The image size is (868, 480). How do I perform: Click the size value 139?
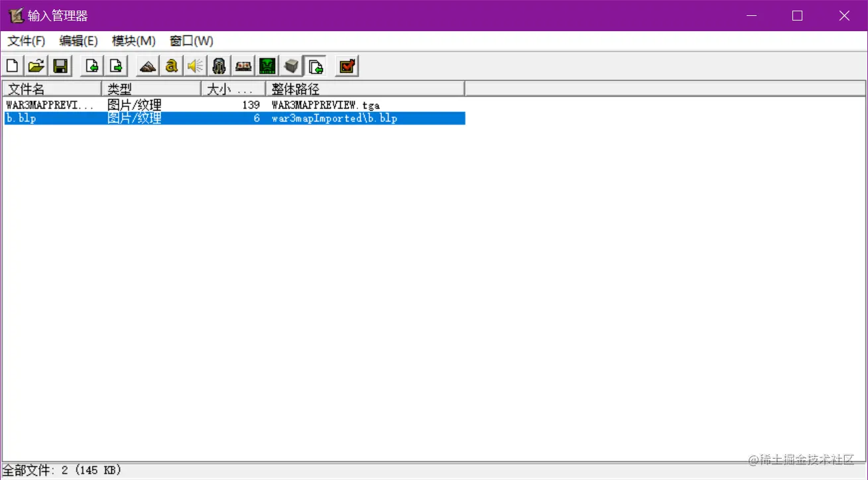(251, 105)
